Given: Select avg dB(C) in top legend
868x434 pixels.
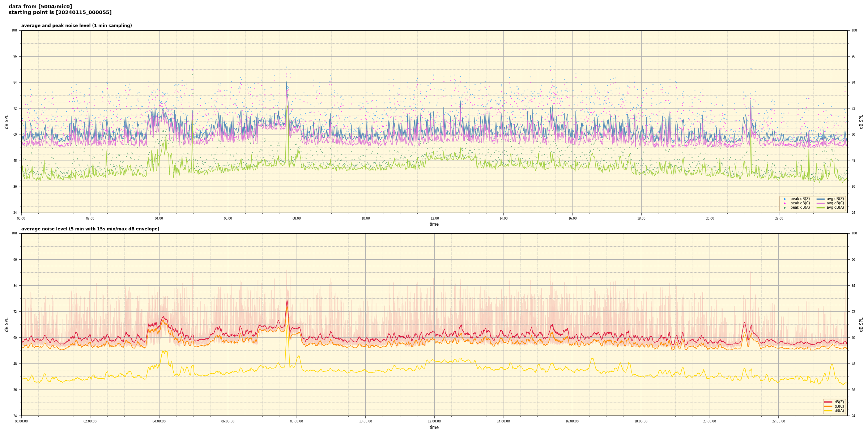Looking at the screenshot, I should click(835, 203).
